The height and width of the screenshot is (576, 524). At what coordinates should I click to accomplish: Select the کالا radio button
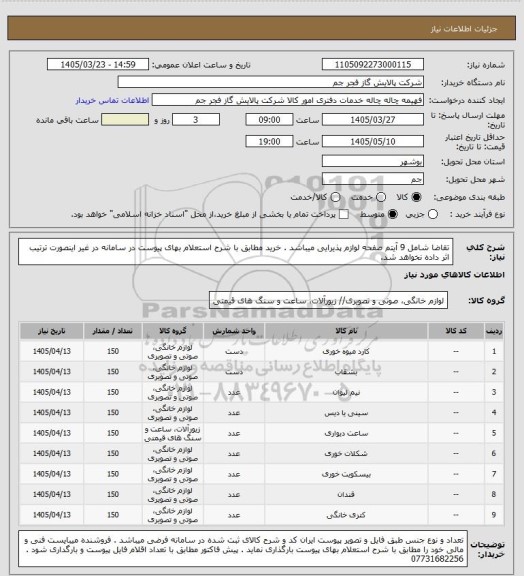click(416, 197)
